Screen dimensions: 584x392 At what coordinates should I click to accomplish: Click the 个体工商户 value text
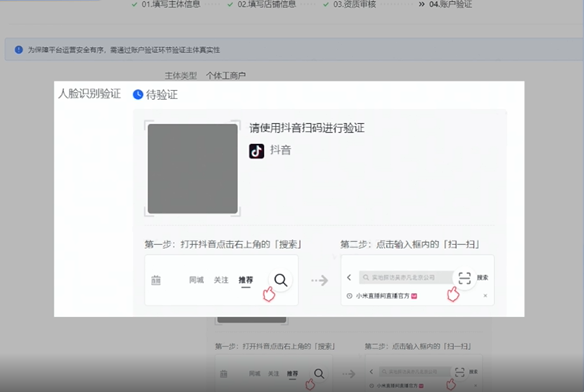click(x=226, y=76)
